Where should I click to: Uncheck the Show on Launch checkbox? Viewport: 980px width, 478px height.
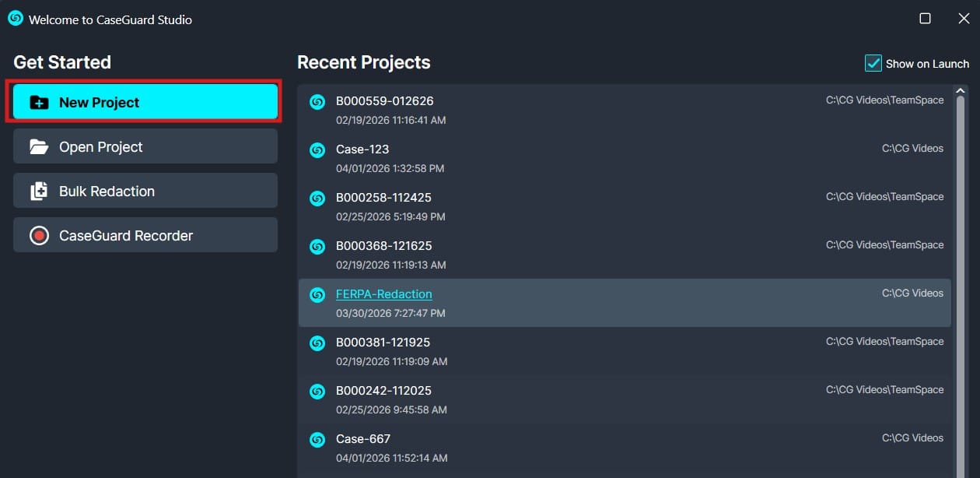[x=873, y=63]
